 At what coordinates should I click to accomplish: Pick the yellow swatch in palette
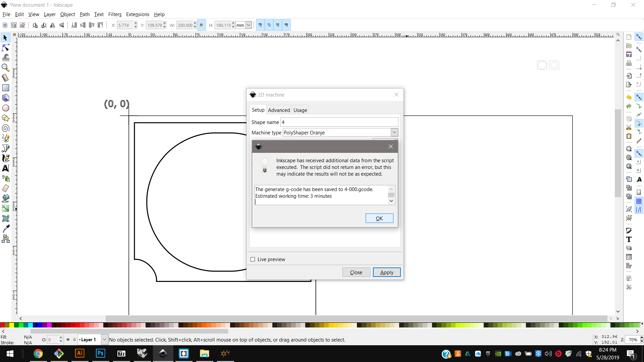tap(11, 325)
